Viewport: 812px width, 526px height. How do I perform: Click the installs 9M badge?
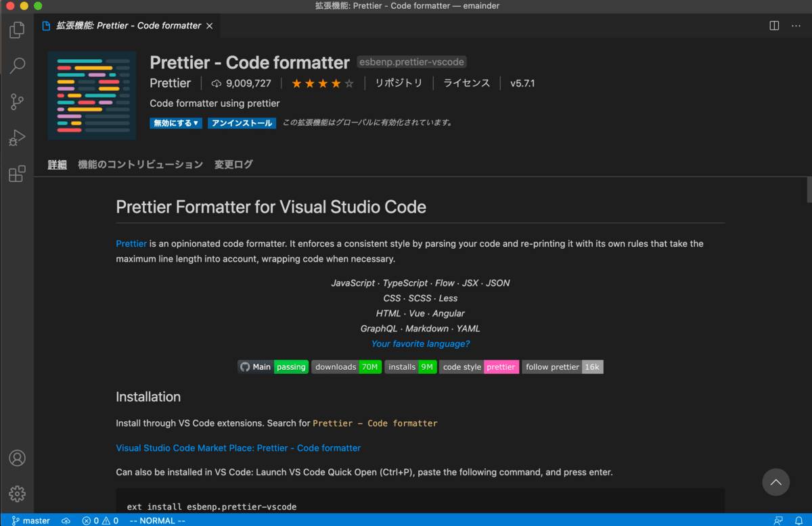coord(411,367)
